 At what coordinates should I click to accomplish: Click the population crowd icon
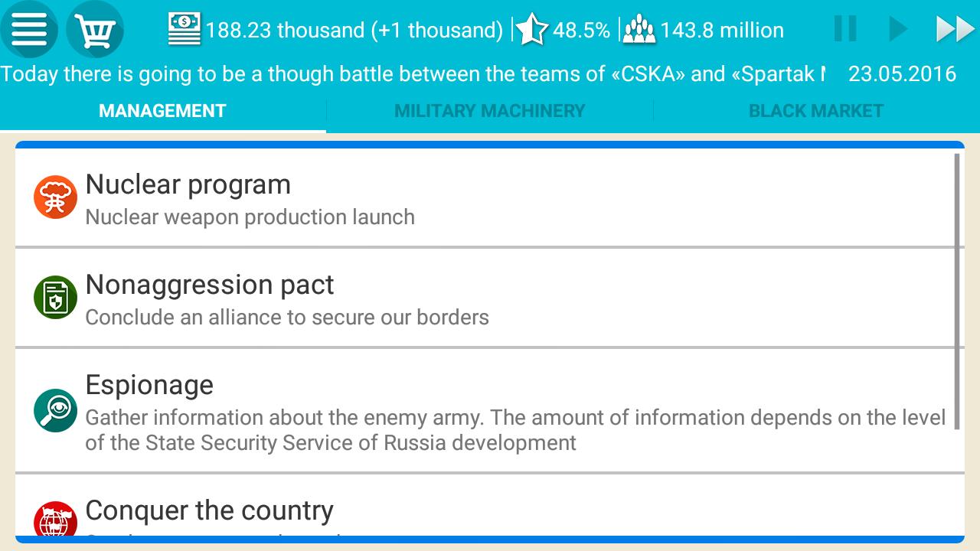pyautogui.click(x=641, y=29)
